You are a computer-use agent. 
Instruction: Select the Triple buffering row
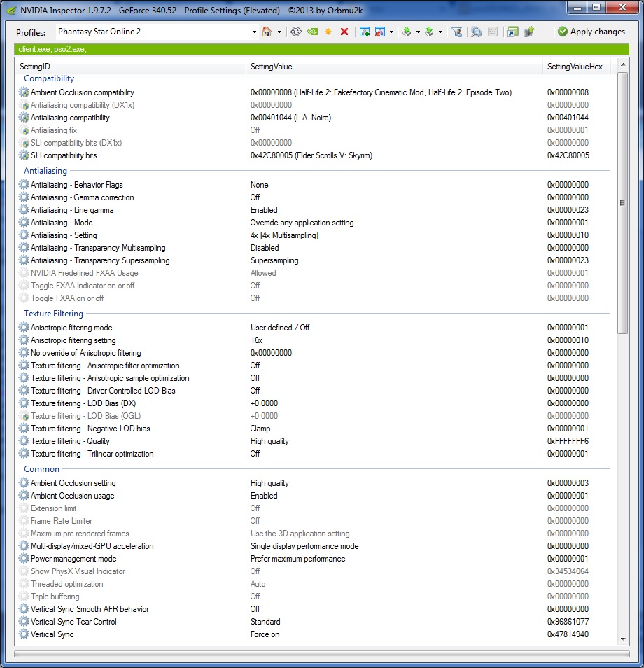(x=314, y=597)
